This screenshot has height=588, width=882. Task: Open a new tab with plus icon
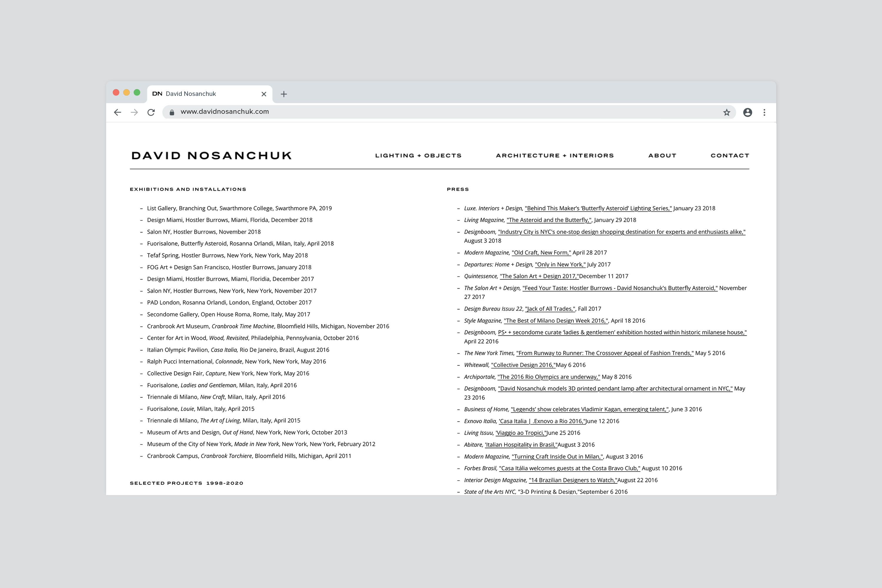click(x=284, y=94)
